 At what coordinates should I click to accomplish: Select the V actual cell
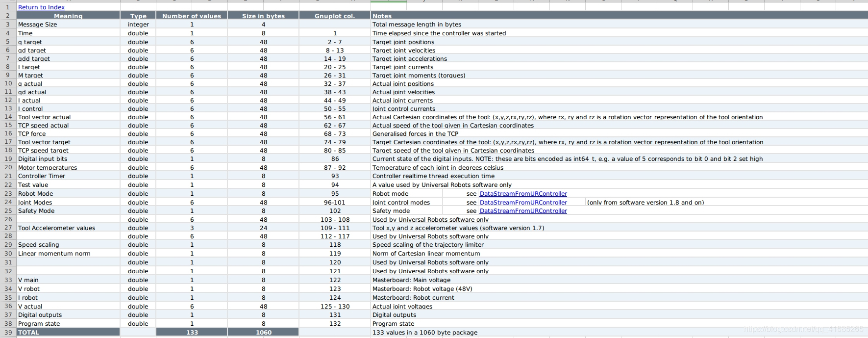pyautogui.click(x=68, y=307)
